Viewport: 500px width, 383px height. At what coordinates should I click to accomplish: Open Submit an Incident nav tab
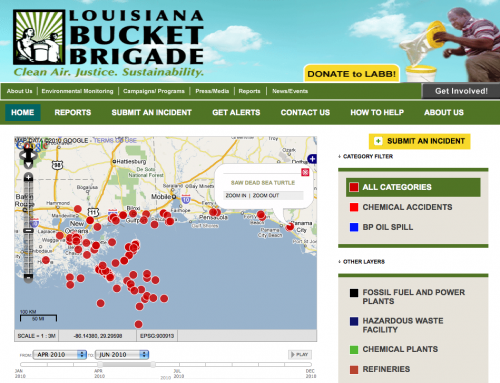152,113
